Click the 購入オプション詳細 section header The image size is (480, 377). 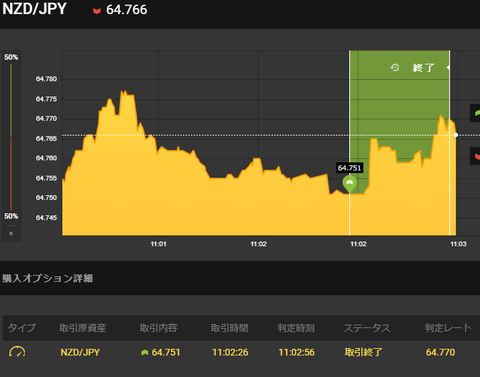pyautogui.click(x=47, y=278)
